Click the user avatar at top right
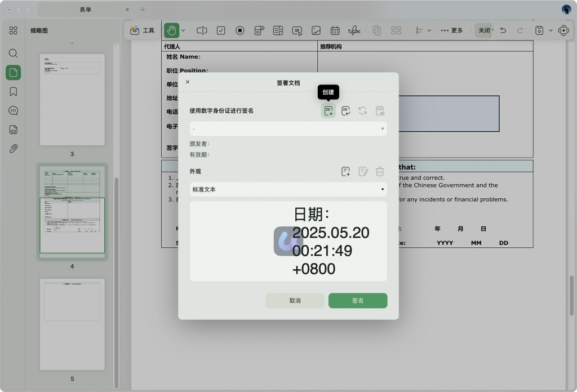 pyautogui.click(x=566, y=10)
